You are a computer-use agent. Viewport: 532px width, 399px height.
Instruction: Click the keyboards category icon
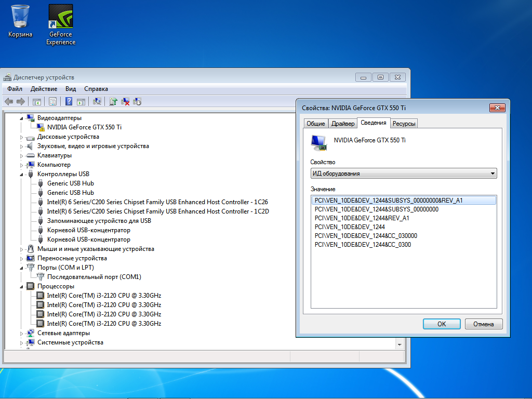point(31,155)
